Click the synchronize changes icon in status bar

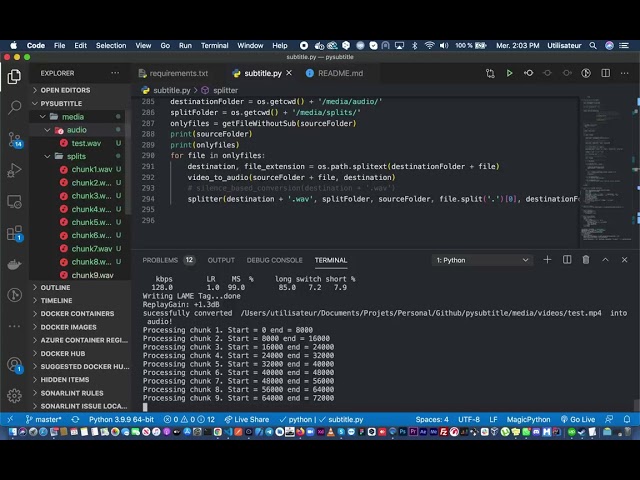[75, 419]
